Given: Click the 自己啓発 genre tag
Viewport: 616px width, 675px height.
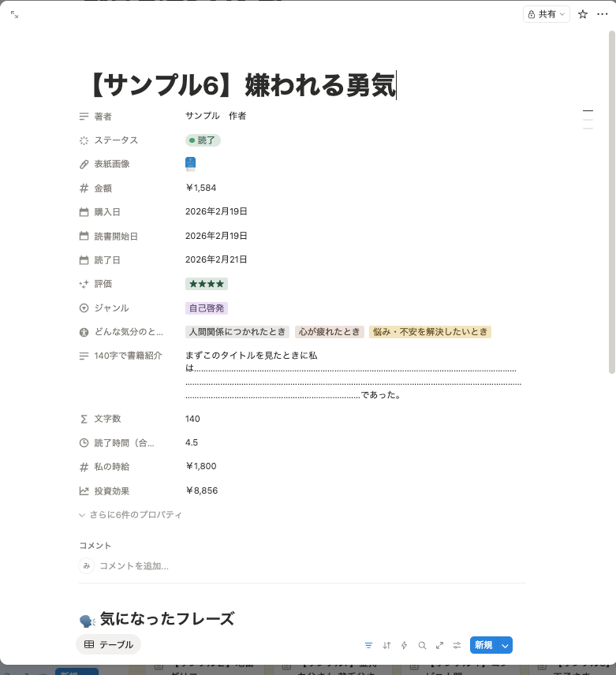Looking at the screenshot, I should point(207,308).
